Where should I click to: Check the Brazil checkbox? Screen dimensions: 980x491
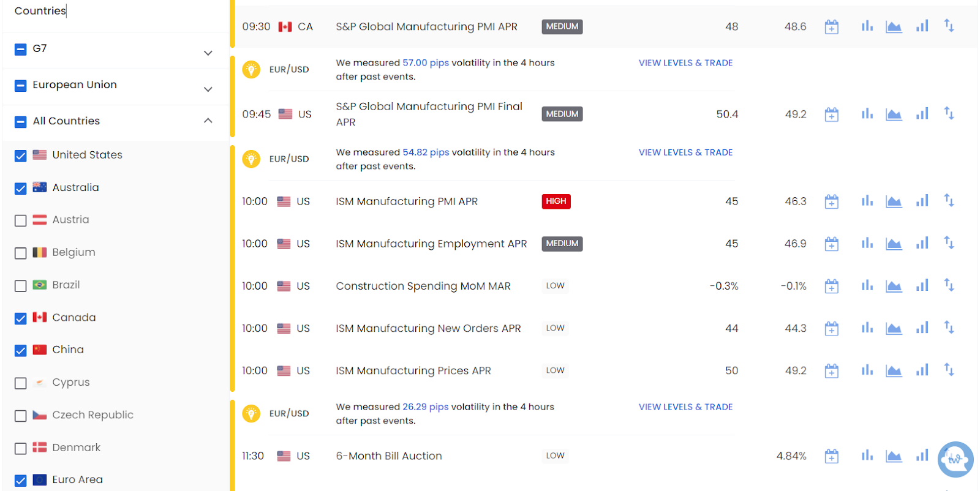(x=21, y=285)
